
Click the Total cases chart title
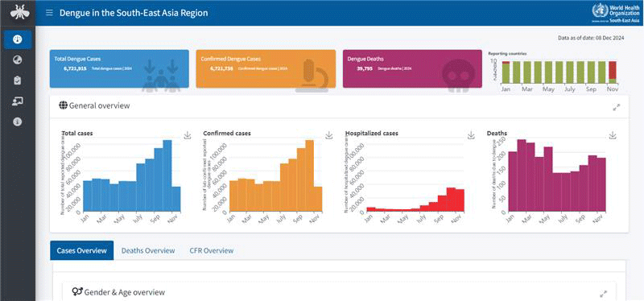[x=77, y=133]
